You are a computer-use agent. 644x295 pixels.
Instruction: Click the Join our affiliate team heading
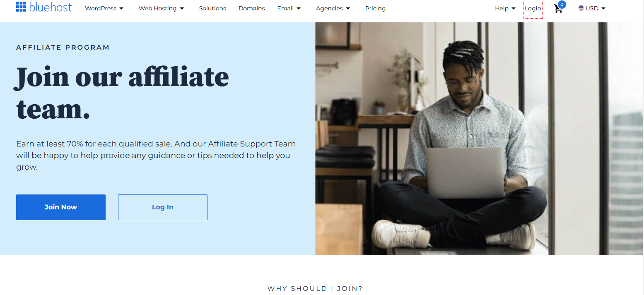(122, 93)
